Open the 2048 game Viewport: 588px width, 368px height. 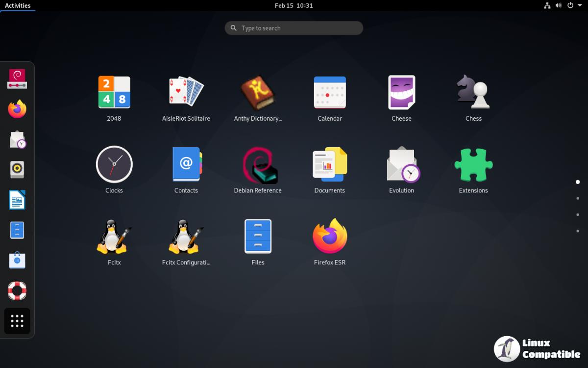[114, 93]
